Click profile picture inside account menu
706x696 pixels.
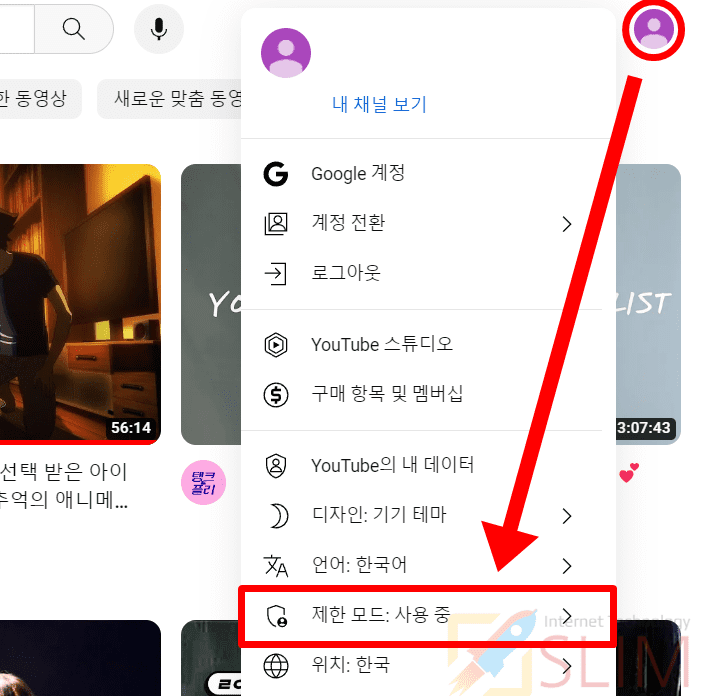[286, 53]
